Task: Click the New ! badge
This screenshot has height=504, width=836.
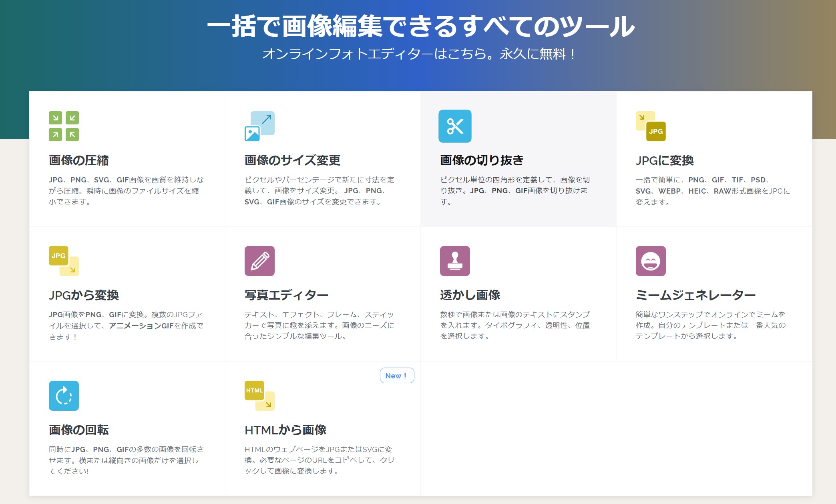Action: click(396, 376)
